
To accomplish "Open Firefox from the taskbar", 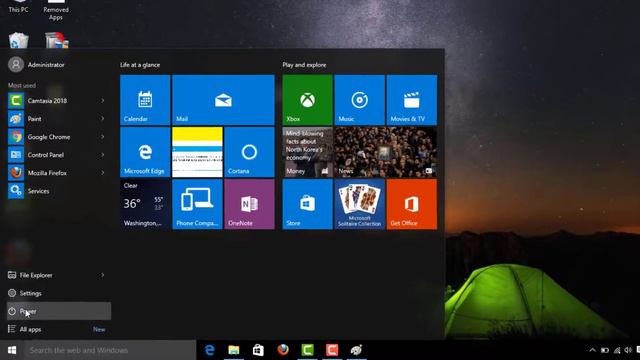I will point(283,350).
